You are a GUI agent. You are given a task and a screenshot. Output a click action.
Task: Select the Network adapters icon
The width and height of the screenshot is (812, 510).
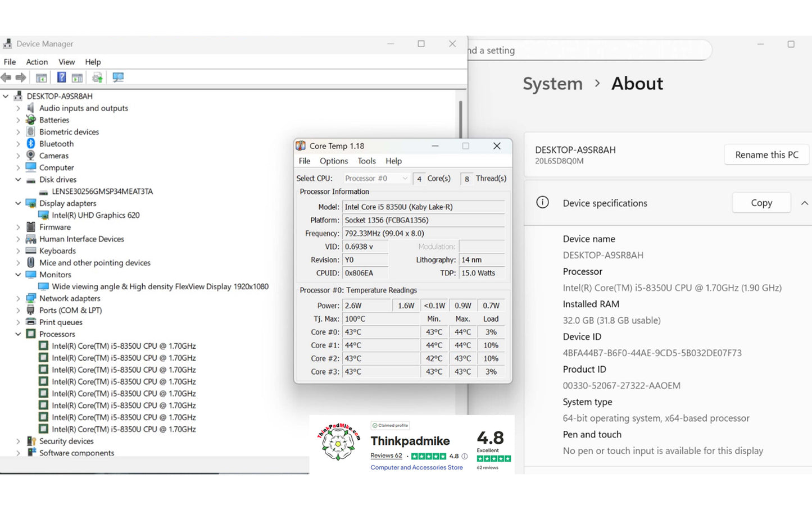pyautogui.click(x=31, y=298)
